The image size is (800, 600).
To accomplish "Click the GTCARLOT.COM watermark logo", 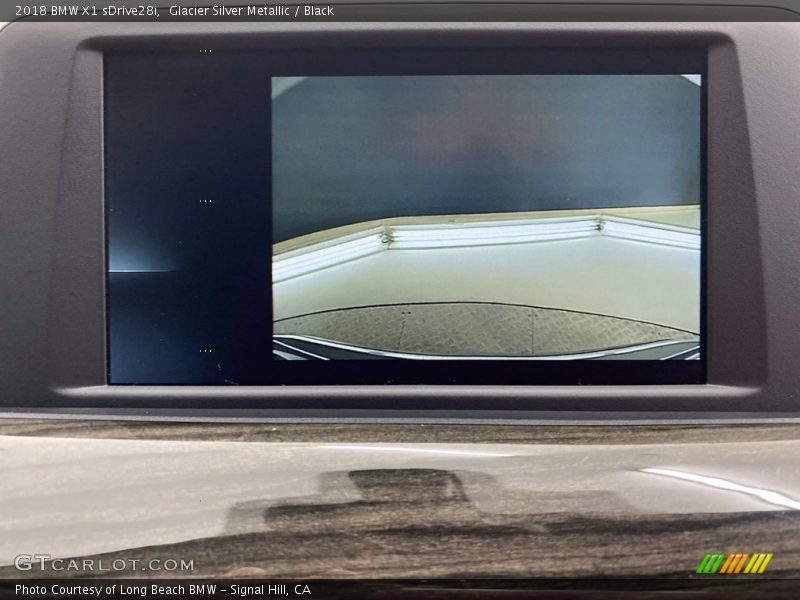I will tap(104, 563).
